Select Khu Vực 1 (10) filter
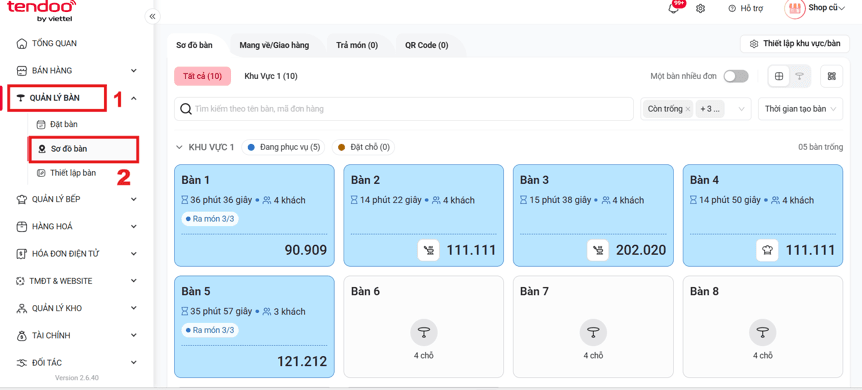This screenshot has height=390, width=862. click(271, 76)
